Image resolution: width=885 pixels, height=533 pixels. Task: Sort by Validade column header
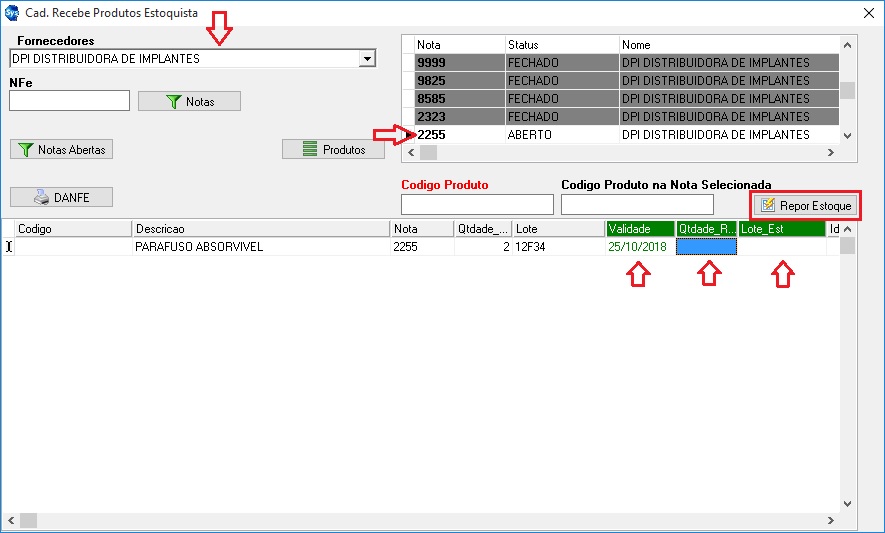tap(639, 229)
